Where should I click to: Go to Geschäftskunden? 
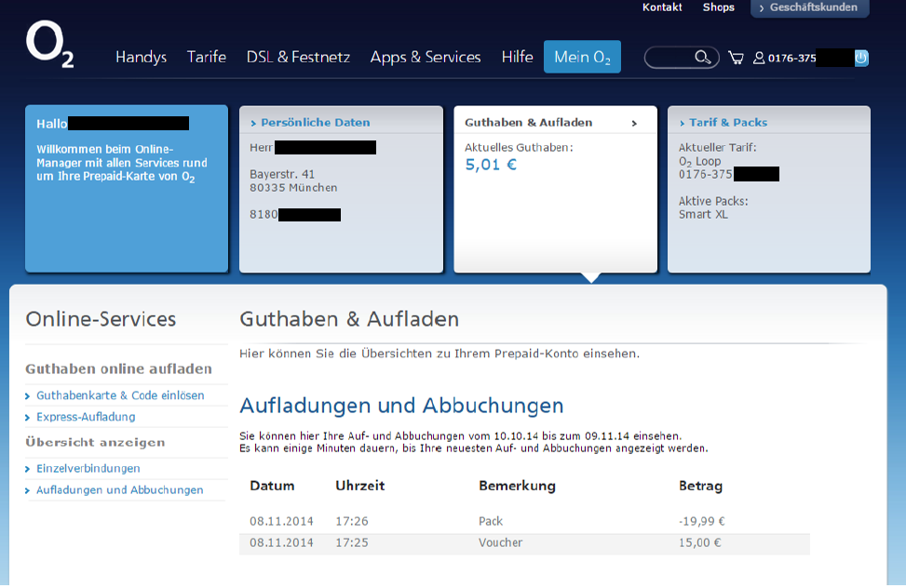point(809,8)
